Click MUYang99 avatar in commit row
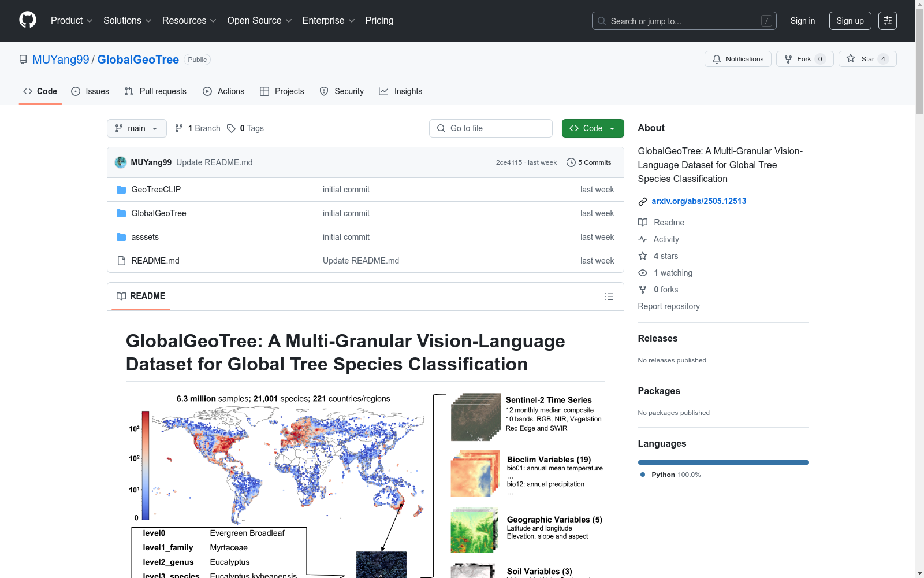This screenshot has width=924, height=578. [x=121, y=162]
